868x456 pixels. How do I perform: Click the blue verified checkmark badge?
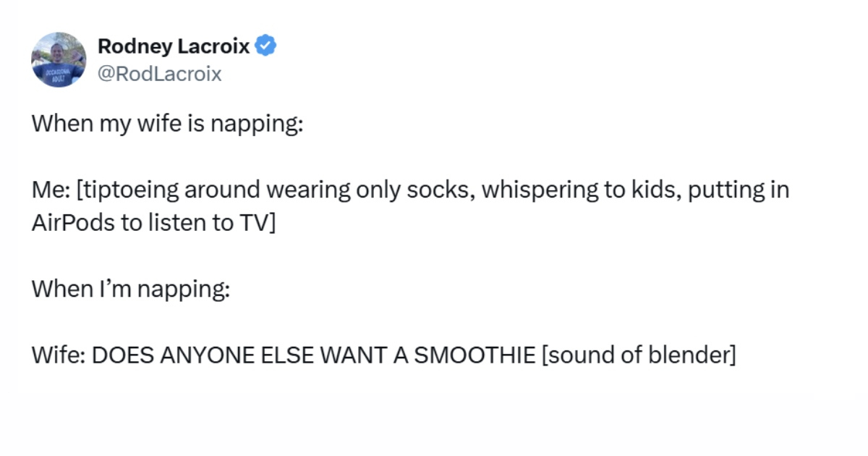click(x=267, y=47)
